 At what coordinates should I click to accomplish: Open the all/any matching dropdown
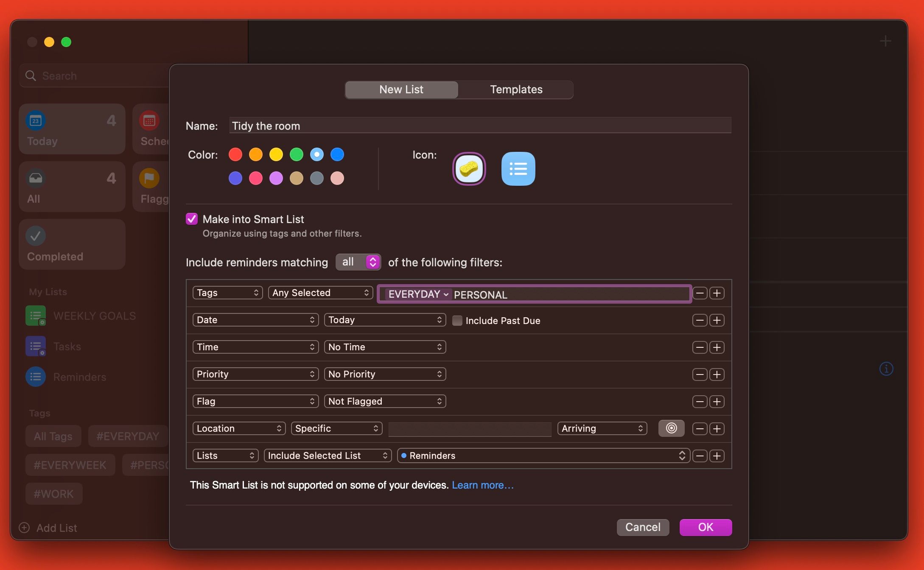(358, 262)
